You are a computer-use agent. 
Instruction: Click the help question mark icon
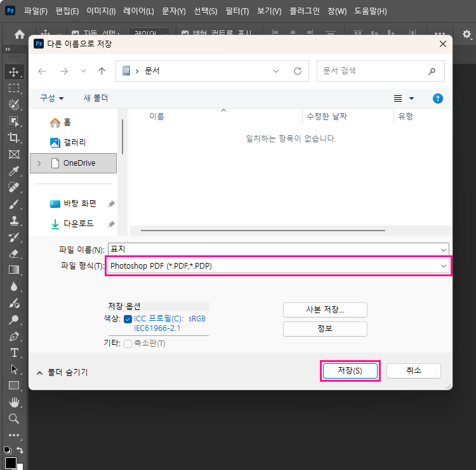[x=437, y=98]
